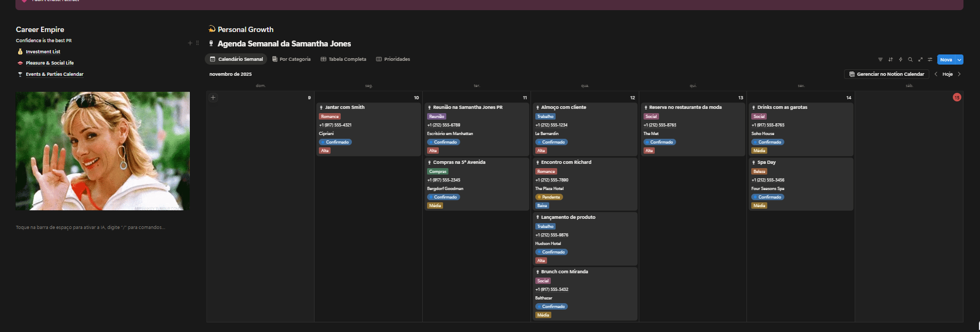Expand the dropdown arrow beside Nova
Screen dimensions: 980x332
[959, 60]
